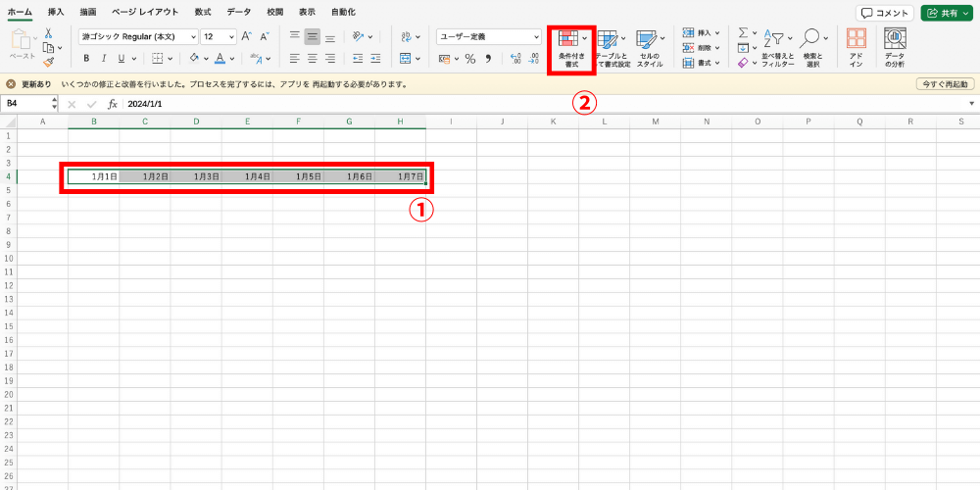Click the increase indent icon
Image resolution: width=980 pixels, height=490 pixels.
point(375,59)
